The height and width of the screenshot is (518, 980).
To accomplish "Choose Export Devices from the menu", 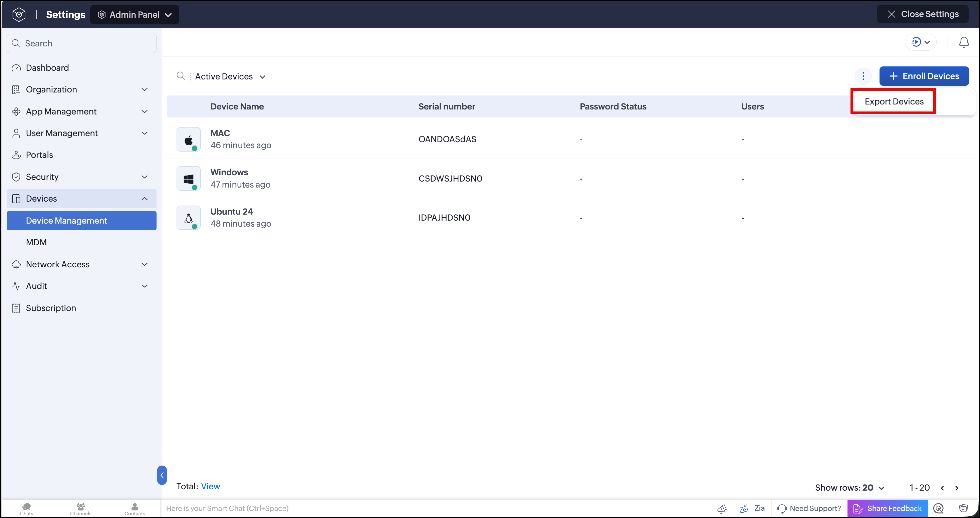I will (894, 101).
